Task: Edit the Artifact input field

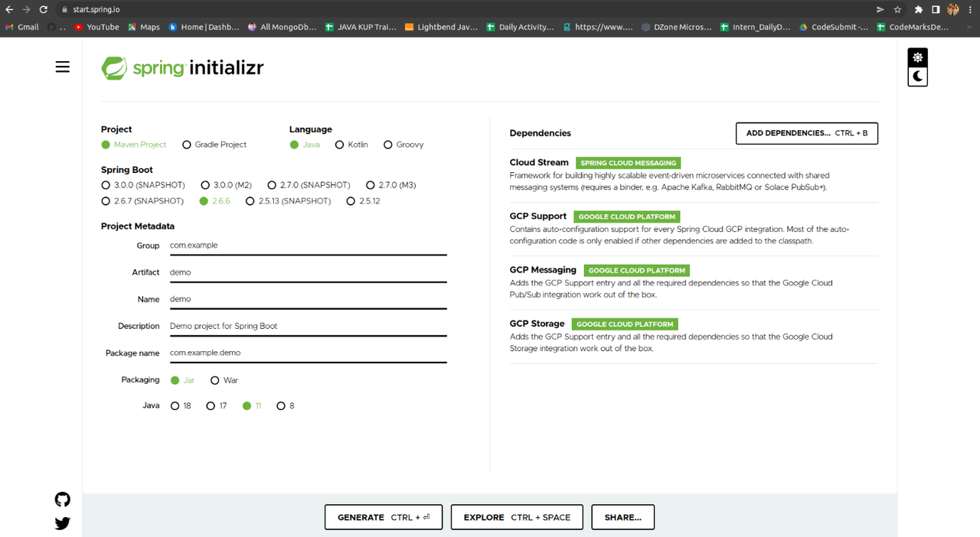Action: pos(308,272)
